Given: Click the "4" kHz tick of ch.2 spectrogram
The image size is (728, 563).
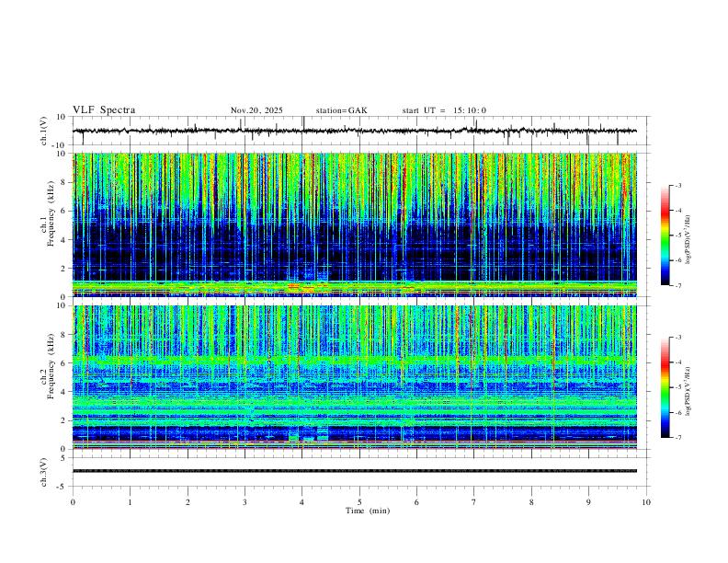Looking at the screenshot, I should [64, 392].
